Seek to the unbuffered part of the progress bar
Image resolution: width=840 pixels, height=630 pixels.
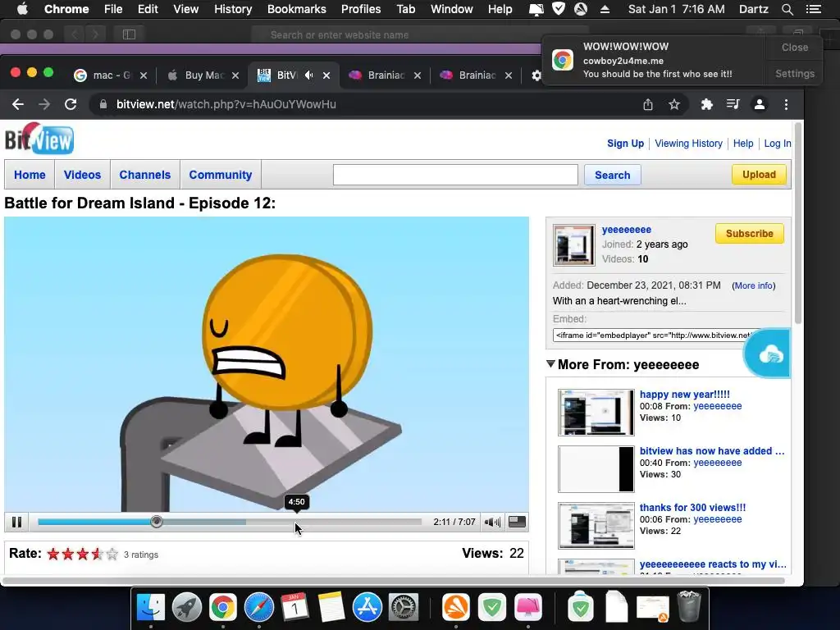333,522
